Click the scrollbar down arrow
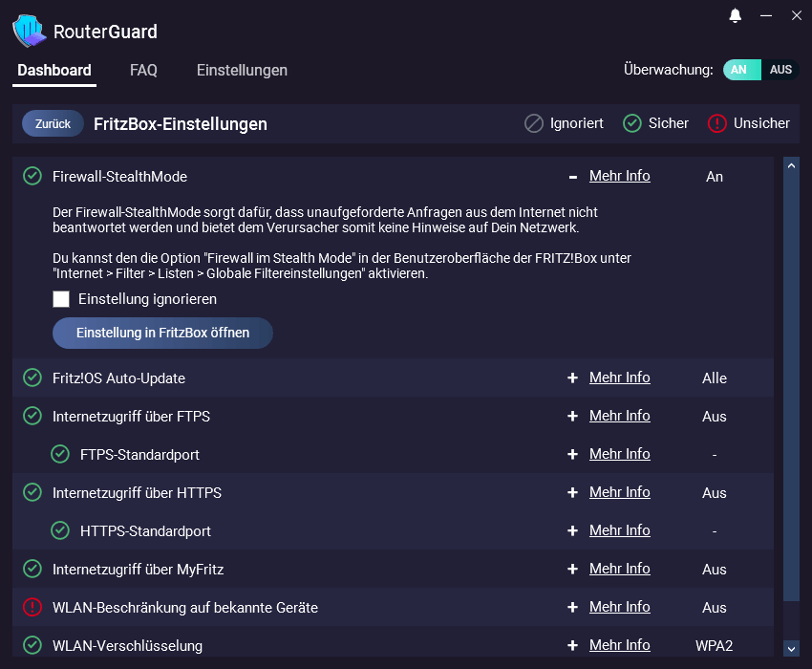 tap(791, 648)
